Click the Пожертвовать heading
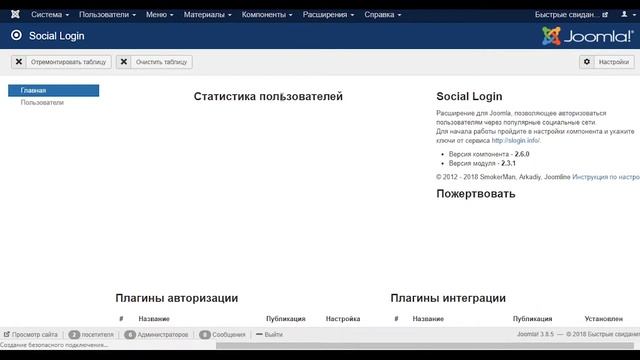 [476, 193]
